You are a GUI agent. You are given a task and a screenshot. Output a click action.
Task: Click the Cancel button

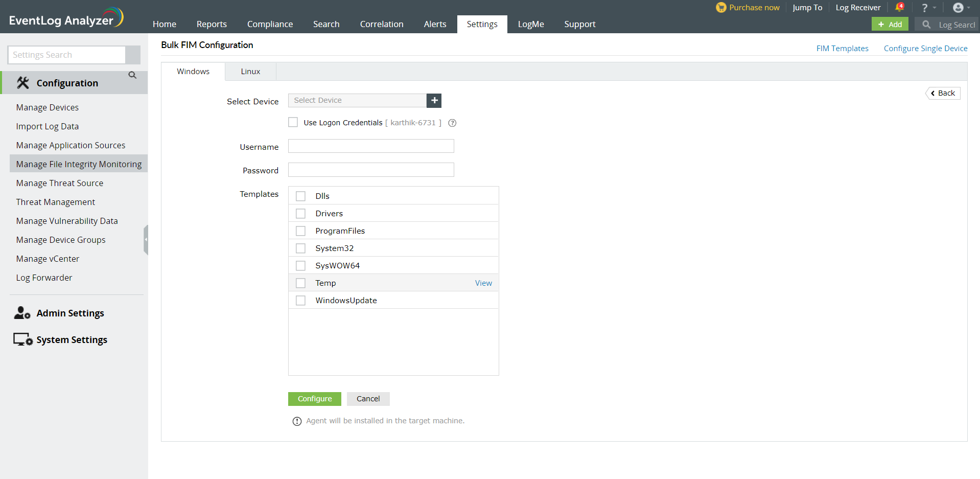click(x=368, y=399)
